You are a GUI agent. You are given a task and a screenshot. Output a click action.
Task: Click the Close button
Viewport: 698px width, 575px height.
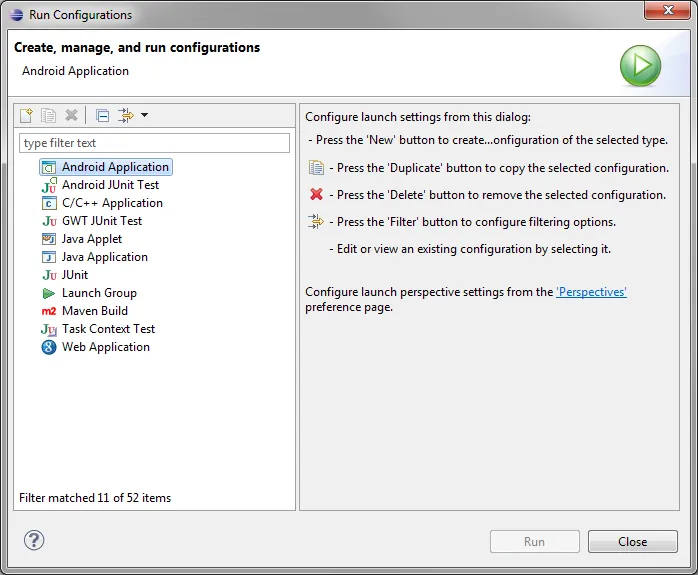[633, 542]
